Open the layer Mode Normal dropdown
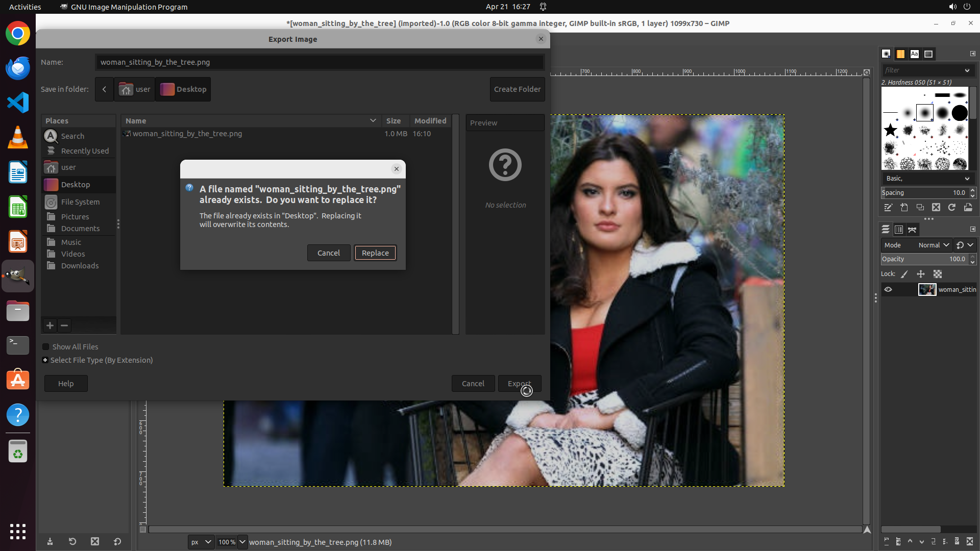 coord(933,245)
